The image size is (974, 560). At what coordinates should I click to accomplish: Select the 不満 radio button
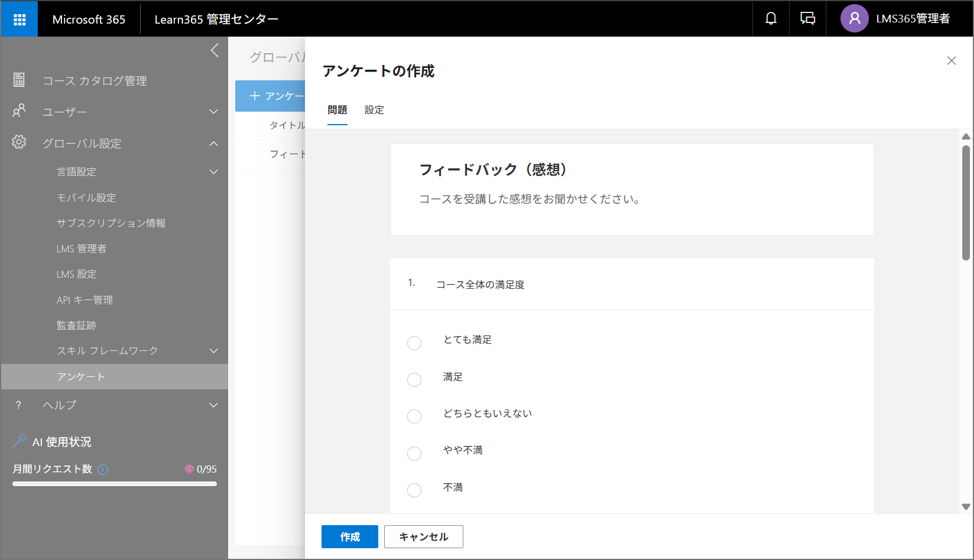414,490
